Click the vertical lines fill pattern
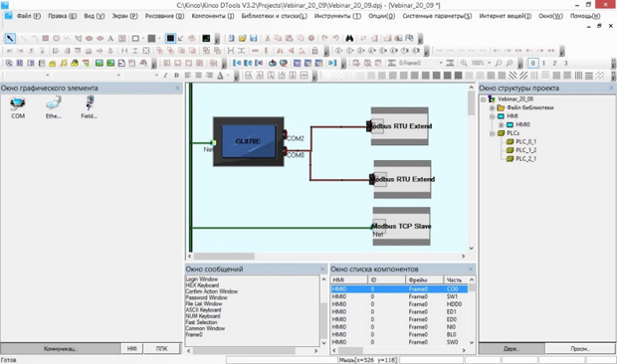Image resolution: width=617 pixels, height=364 pixels. pos(578,75)
